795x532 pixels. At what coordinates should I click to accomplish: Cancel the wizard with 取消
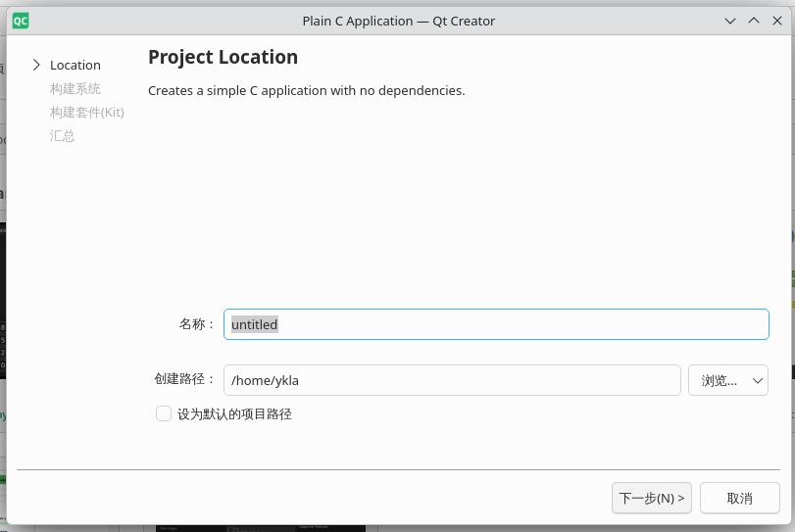(x=740, y=498)
